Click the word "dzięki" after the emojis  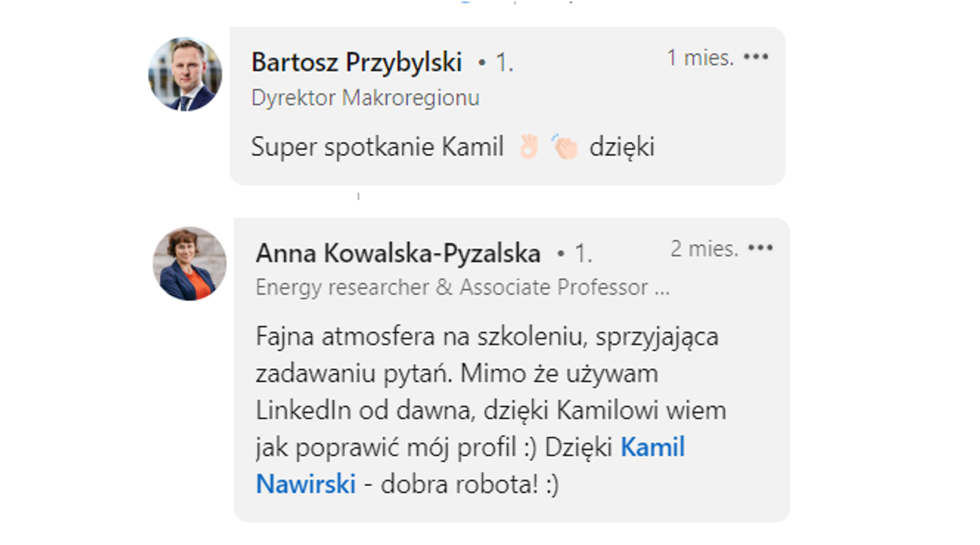pos(622,146)
